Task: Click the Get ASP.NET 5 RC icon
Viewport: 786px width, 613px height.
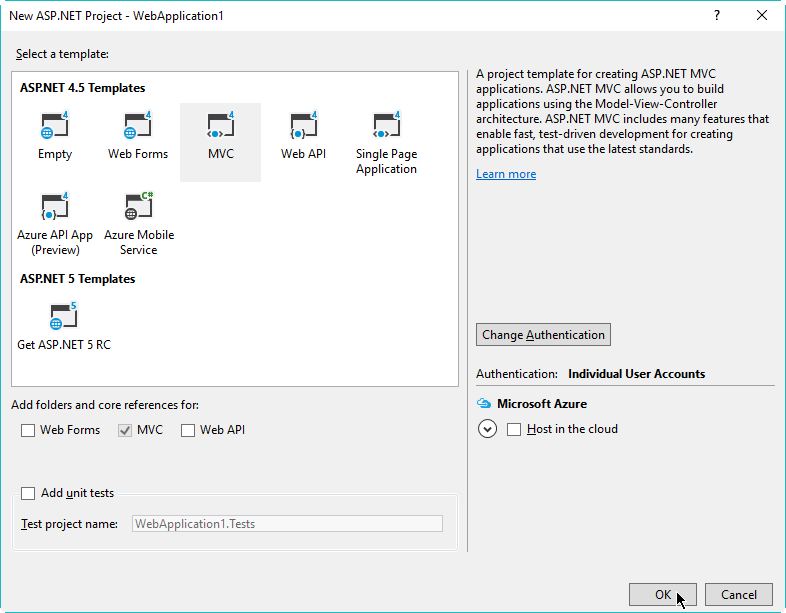Action: [x=64, y=316]
